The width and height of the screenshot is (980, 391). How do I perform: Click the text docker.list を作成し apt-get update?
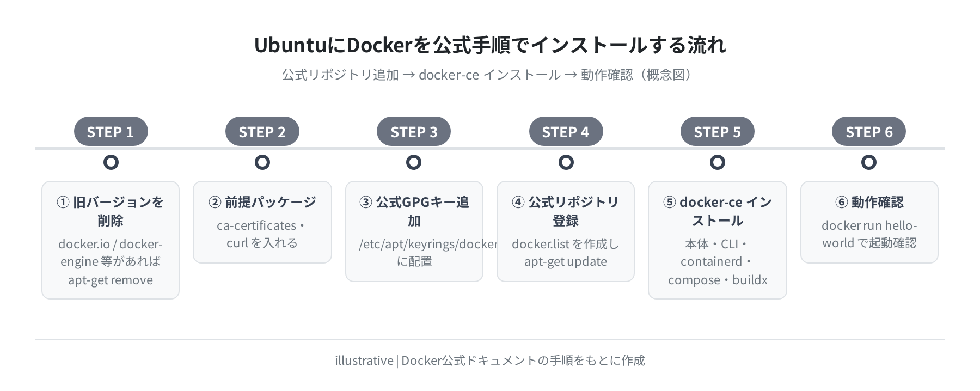[x=566, y=253]
